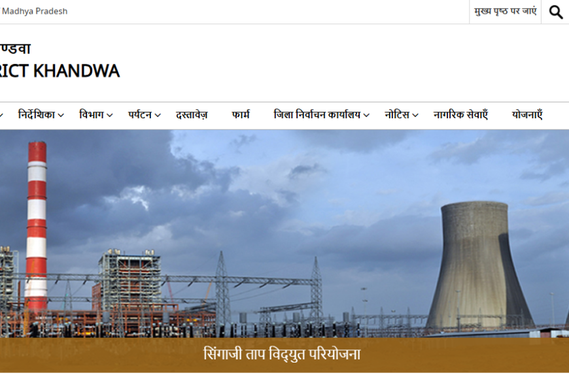Click the DISTRICT KHANDWA site title

point(60,71)
